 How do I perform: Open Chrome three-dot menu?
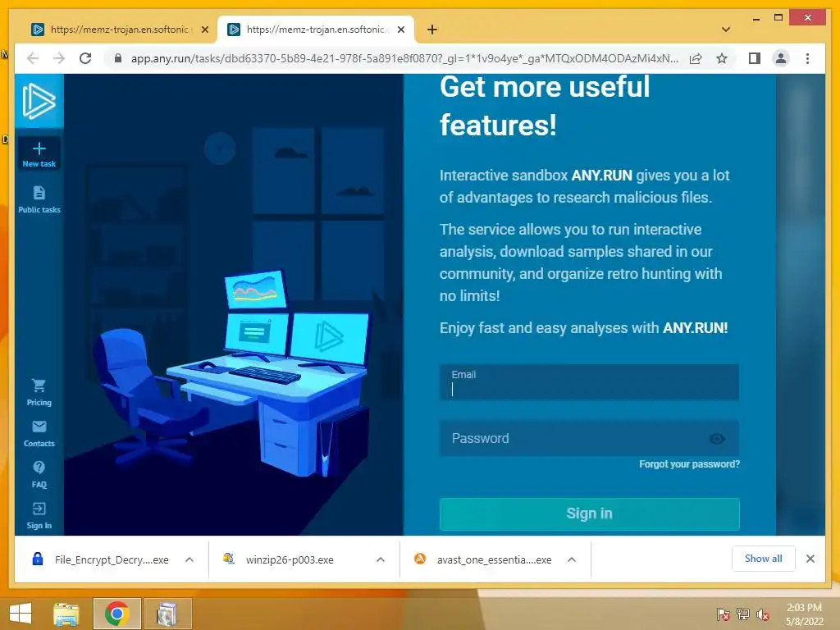pyautogui.click(x=807, y=58)
